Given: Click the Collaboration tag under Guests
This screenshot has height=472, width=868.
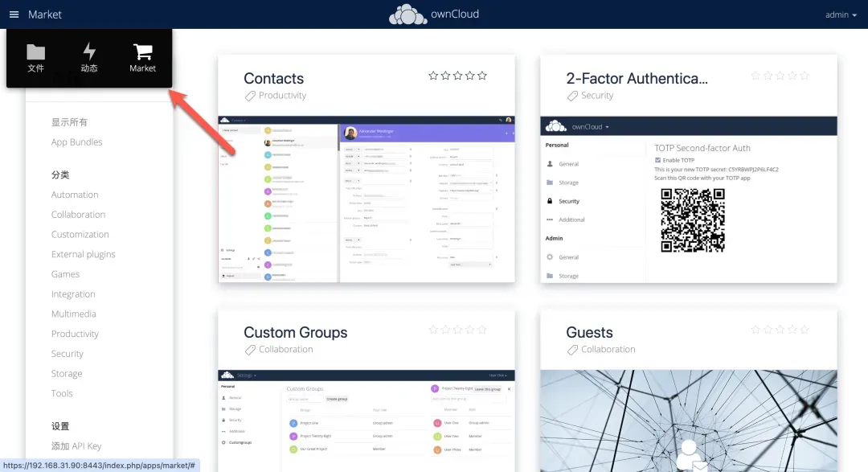Looking at the screenshot, I should (x=608, y=350).
